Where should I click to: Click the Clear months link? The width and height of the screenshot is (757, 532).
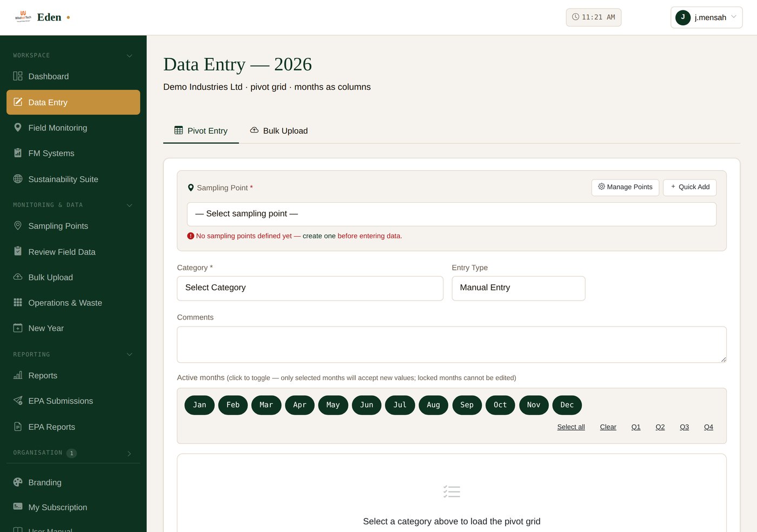(x=608, y=427)
